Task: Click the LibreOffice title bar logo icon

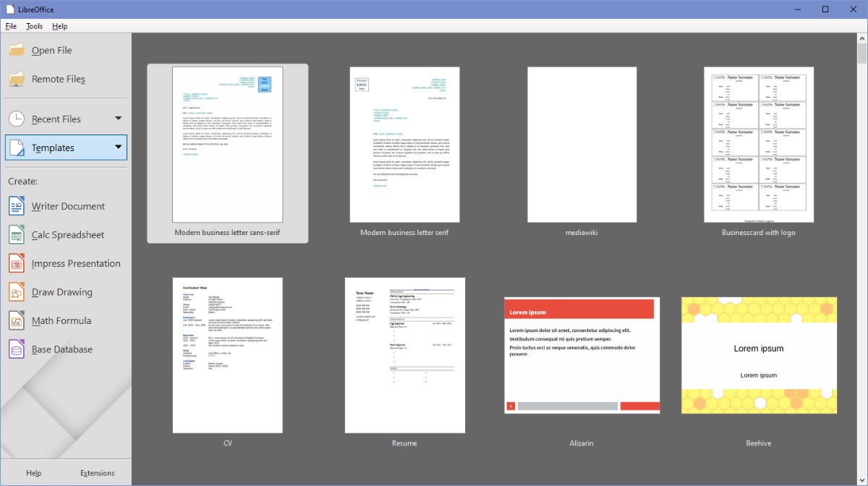Action: (9, 9)
